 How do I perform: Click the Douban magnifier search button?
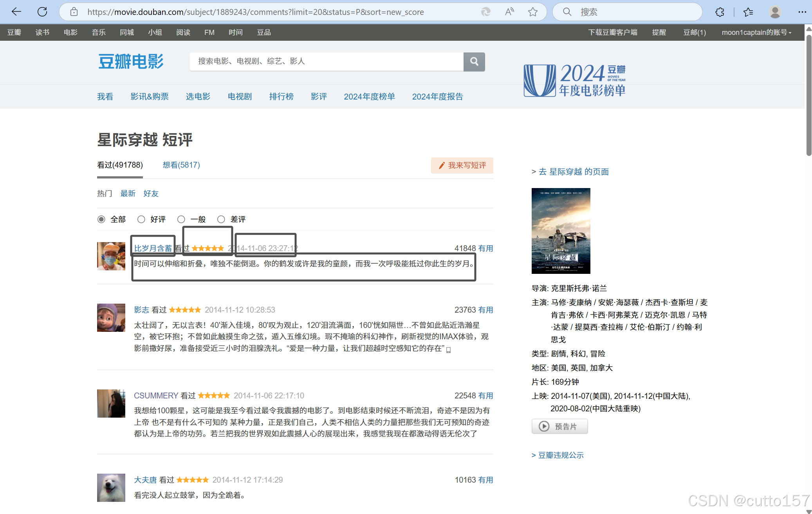pyautogui.click(x=474, y=62)
